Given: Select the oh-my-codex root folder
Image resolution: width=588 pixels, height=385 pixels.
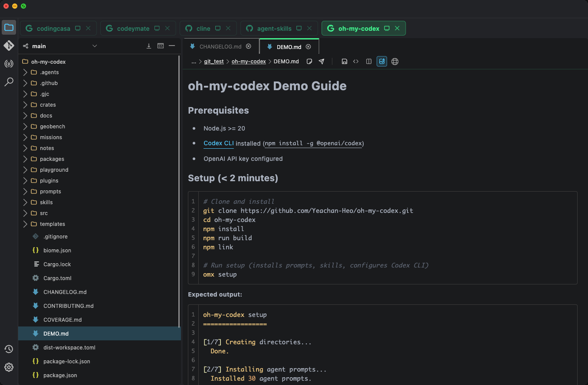Looking at the screenshot, I should click(x=99, y=62).
